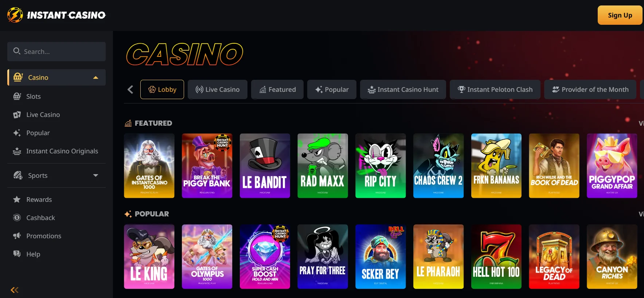
Task: Click the Search input field
Action: tap(56, 51)
